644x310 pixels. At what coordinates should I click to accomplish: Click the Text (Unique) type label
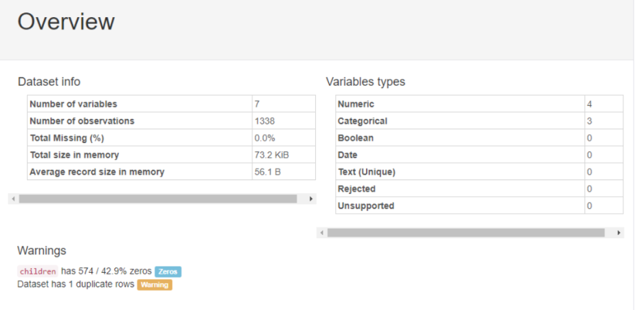coord(366,172)
